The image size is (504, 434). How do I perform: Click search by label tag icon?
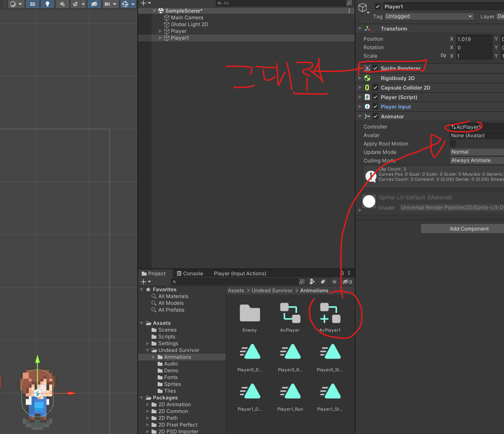tap(323, 282)
